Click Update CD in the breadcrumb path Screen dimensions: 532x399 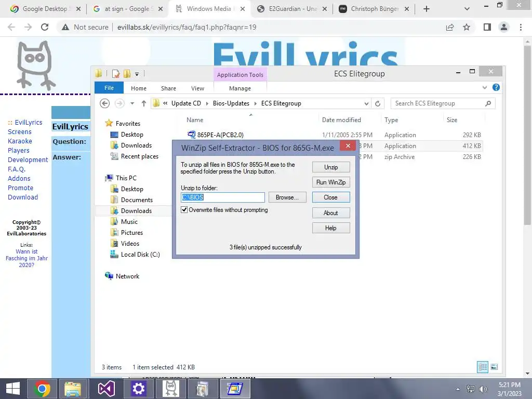point(186,103)
